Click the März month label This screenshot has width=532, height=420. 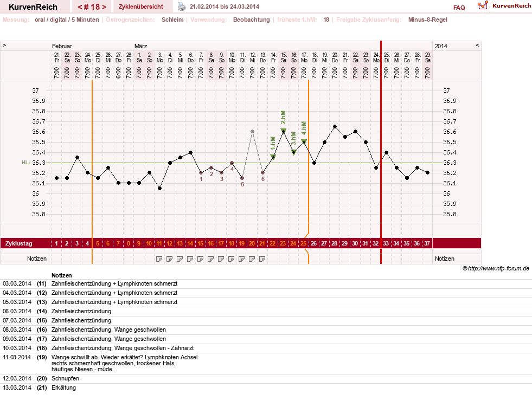[140, 46]
